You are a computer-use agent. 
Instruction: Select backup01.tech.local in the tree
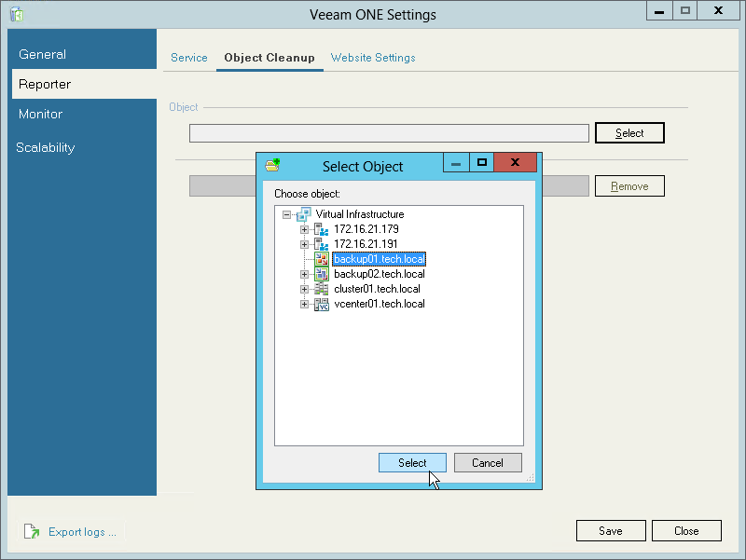tap(380, 259)
